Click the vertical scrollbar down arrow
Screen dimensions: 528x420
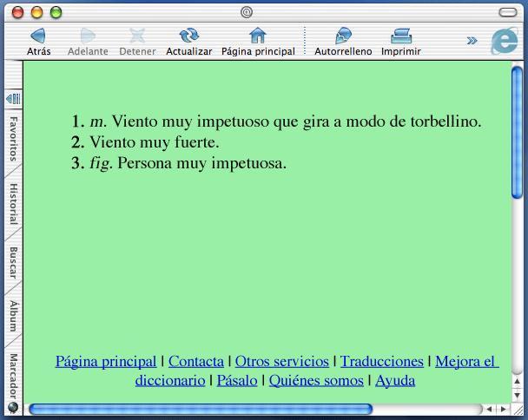click(518, 394)
